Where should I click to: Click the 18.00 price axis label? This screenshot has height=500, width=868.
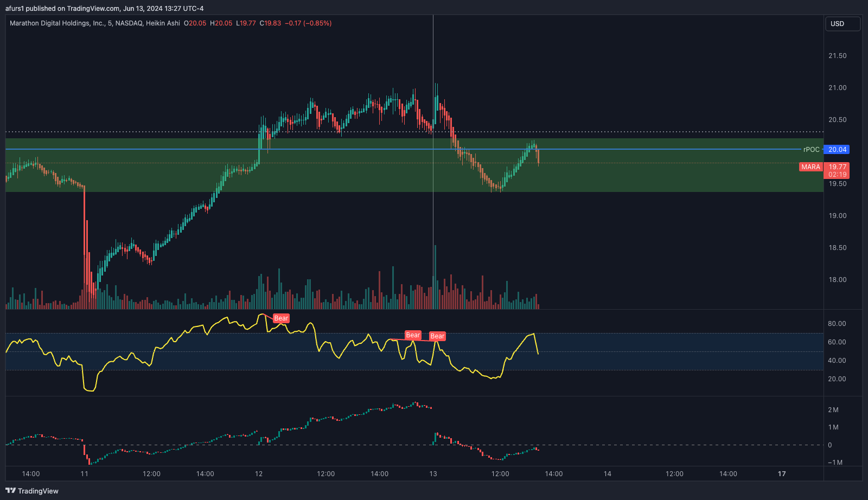click(x=837, y=280)
